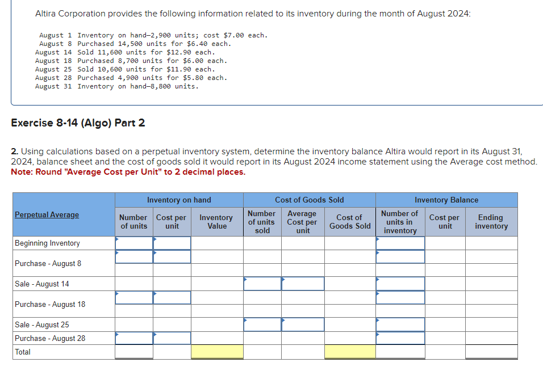The height and width of the screenshot is (392, 543).
Task: Click Sale August 14 average cost per unit field
Action: [x=303, y=284]
